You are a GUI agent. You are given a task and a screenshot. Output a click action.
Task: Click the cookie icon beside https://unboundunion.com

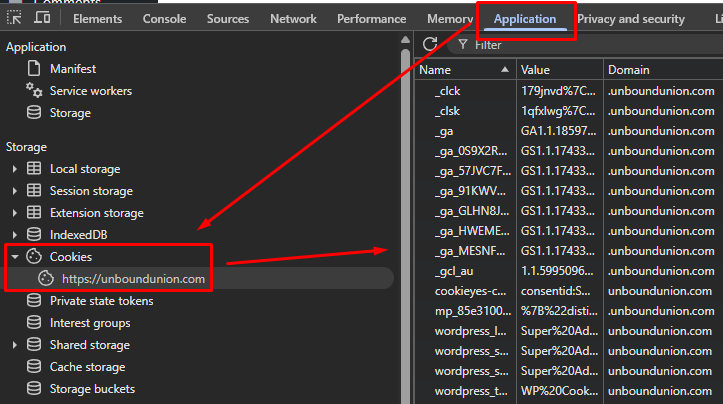[x=46, y=279]
